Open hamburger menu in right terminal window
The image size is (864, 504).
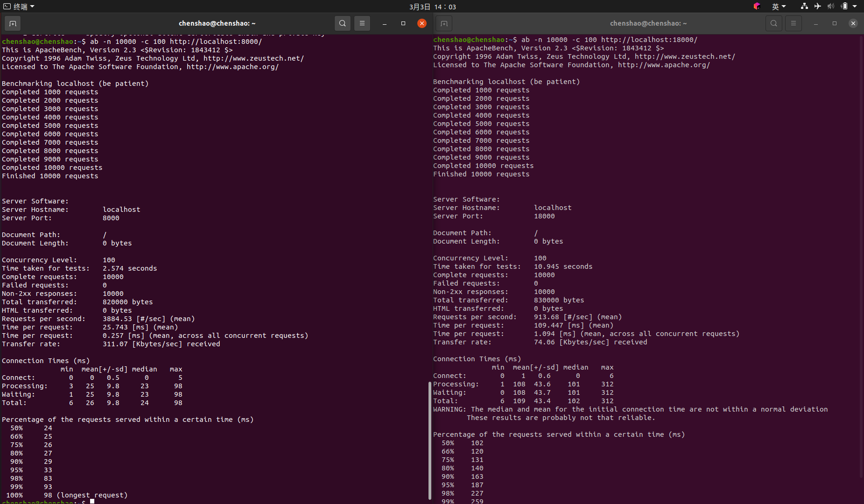tap(794, 23)
